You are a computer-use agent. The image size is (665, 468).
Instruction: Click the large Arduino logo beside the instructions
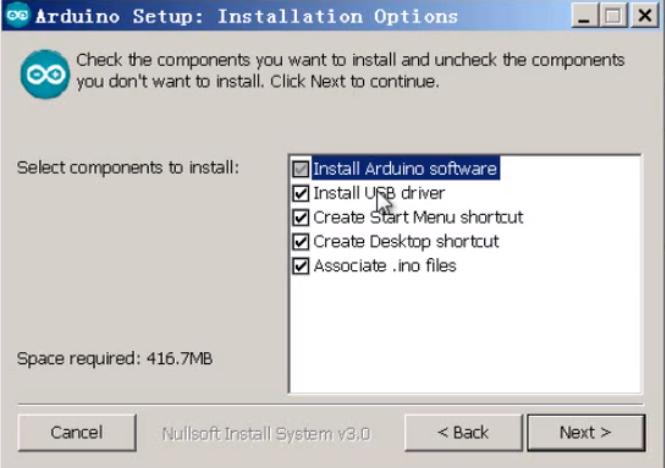(45, 74)
